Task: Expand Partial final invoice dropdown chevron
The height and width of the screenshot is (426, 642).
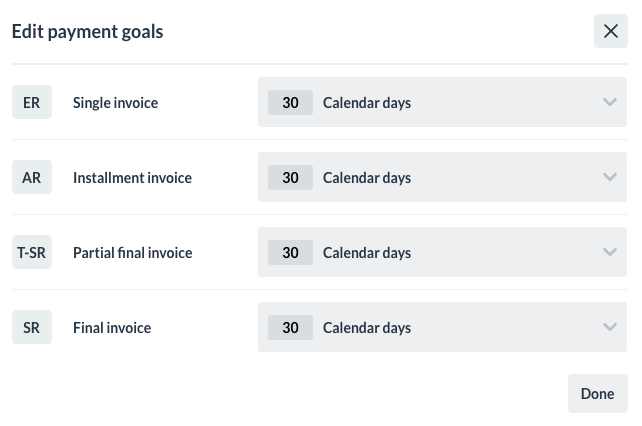Action: coord(610,253)
